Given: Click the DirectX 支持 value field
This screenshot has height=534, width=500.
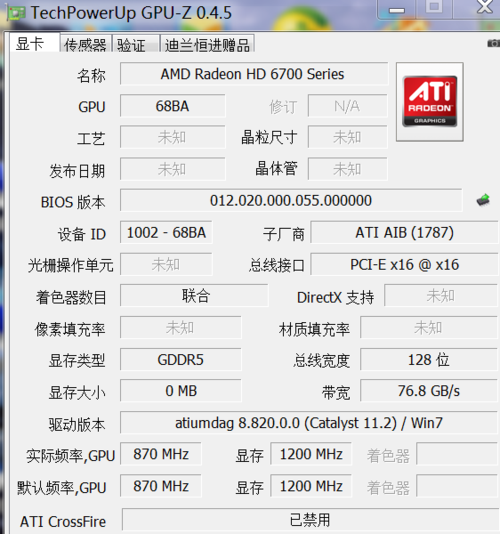Looking at the screenshot, I should coord(441,296).
